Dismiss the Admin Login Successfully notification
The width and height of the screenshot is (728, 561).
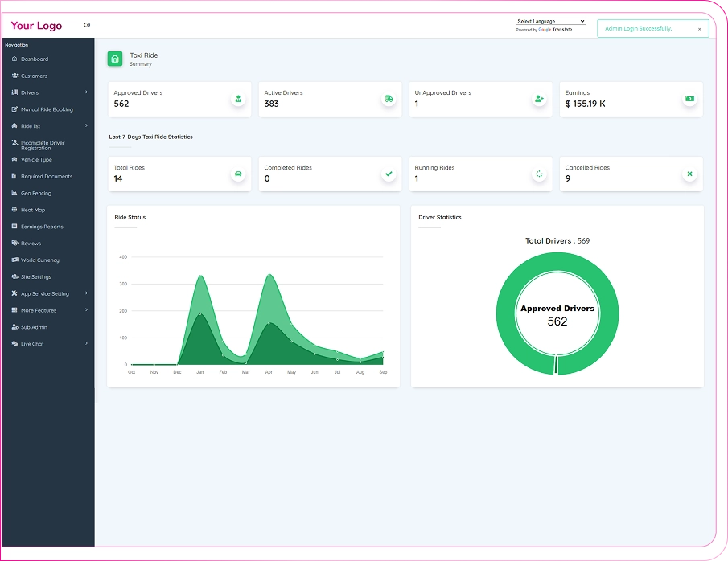point(699,29)
